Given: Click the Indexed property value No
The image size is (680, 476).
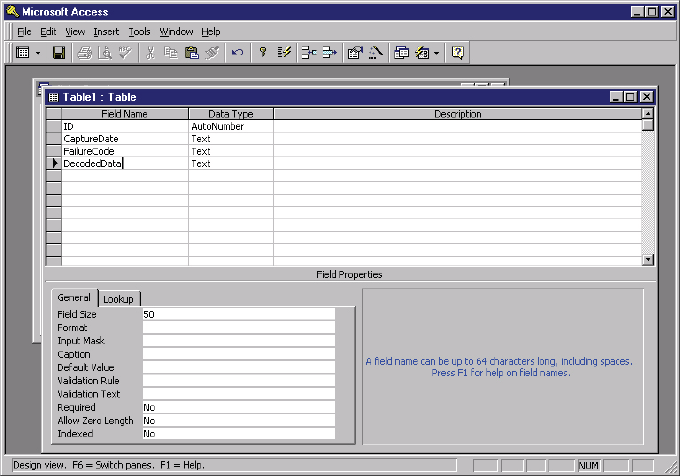Looking at the screenshot, I should coord(239,434).
